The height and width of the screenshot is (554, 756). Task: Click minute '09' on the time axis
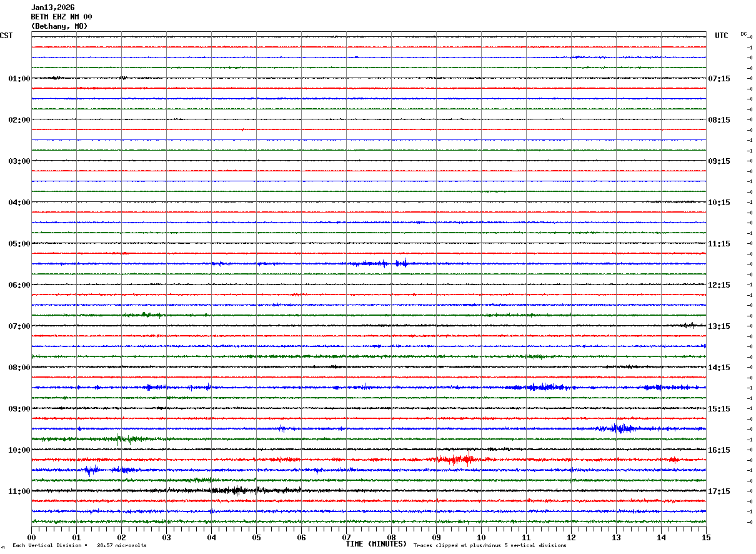pos(437,537)
